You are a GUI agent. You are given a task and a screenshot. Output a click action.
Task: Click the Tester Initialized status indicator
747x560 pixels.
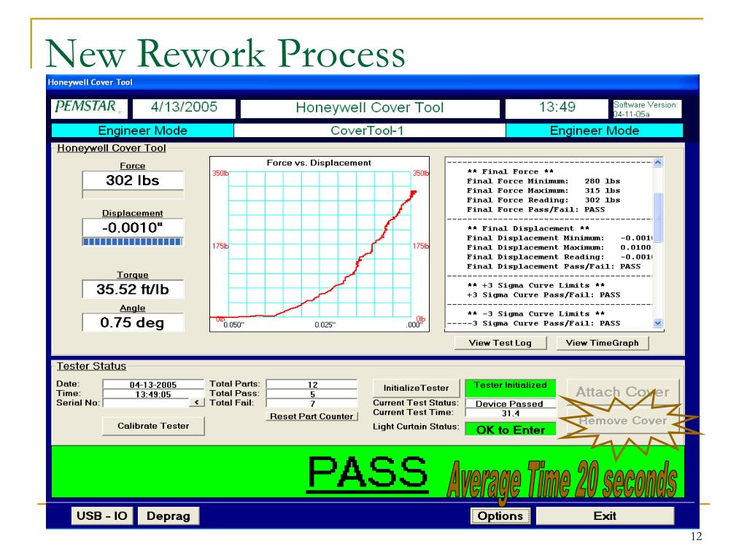click(510, 388)
